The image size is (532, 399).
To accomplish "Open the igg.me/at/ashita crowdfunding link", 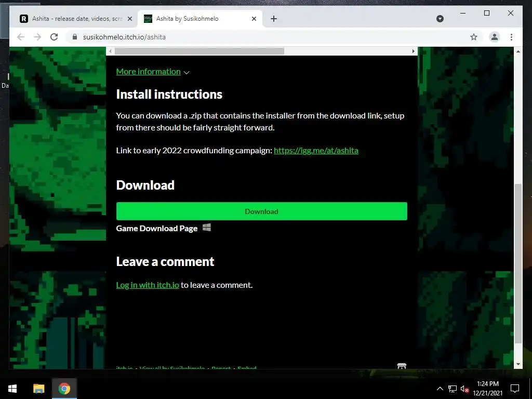I will [x=316, y=150].
